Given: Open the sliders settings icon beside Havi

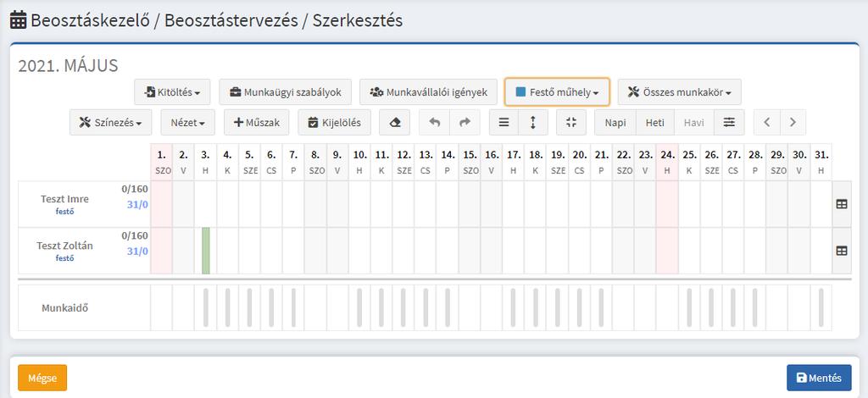Looking at the screenshot, I should (729, 123).
